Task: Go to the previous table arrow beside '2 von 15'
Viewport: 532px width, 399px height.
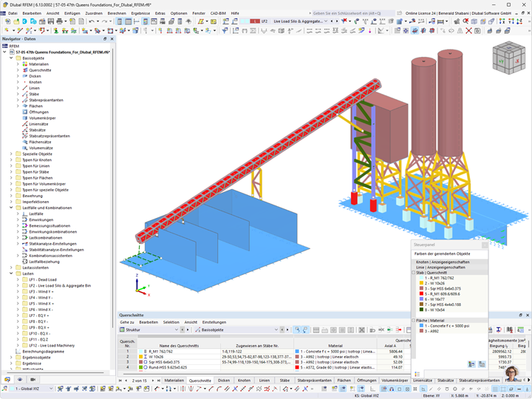Action: pos(126,381)
